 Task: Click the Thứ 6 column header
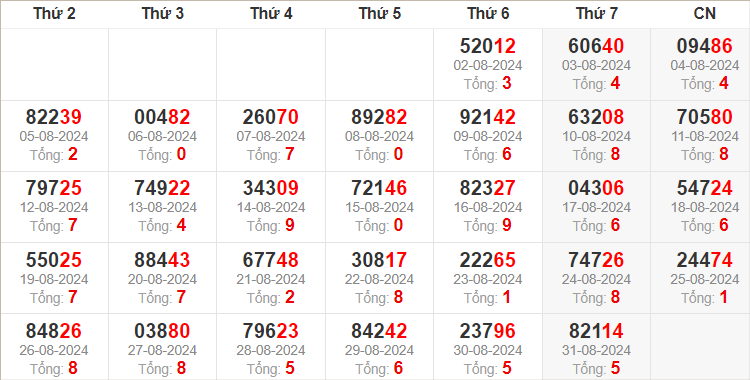coord(488,13)
